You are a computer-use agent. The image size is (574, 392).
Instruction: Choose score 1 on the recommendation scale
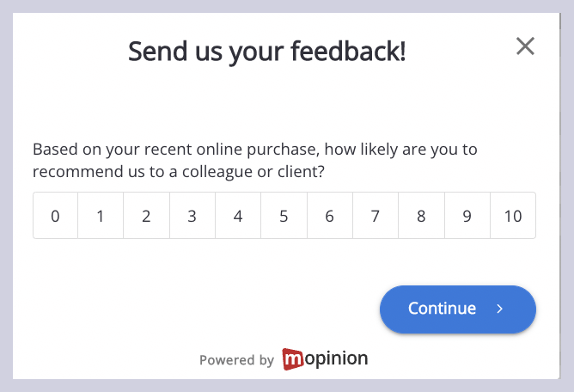tap(101, 216)
